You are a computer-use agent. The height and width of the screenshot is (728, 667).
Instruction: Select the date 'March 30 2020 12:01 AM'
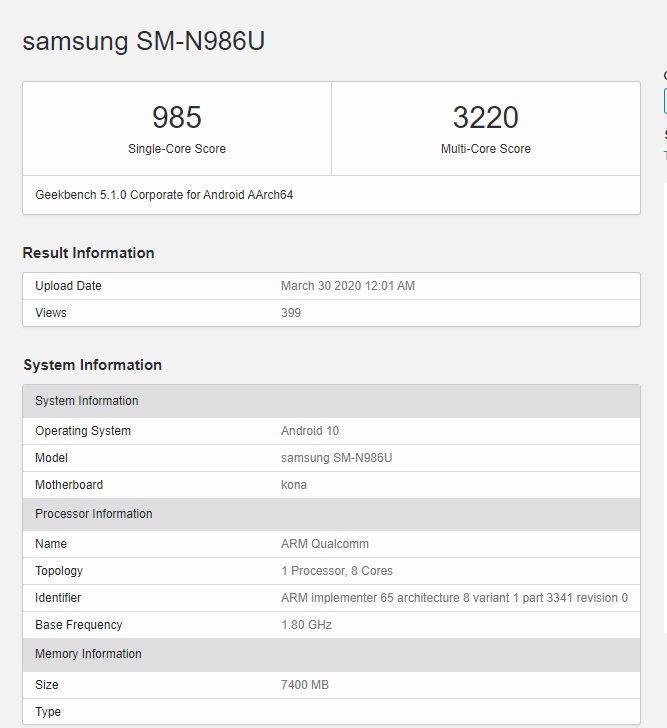[x=348, y=286]
